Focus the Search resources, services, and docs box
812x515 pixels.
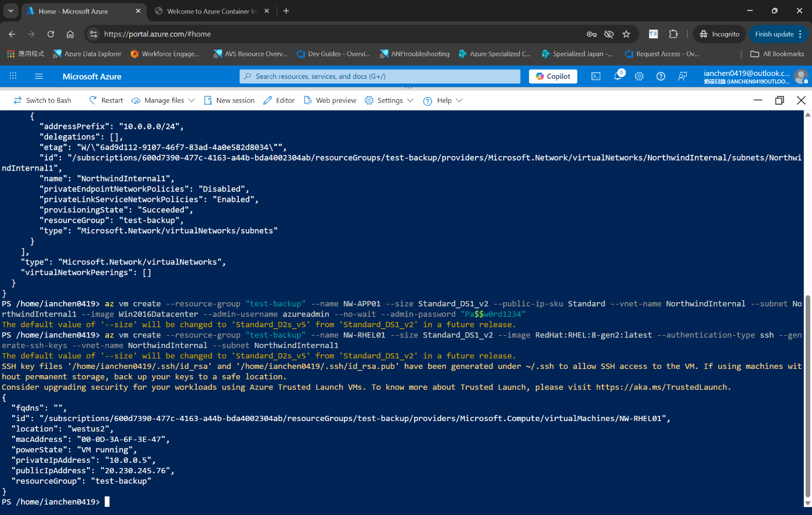380,76
